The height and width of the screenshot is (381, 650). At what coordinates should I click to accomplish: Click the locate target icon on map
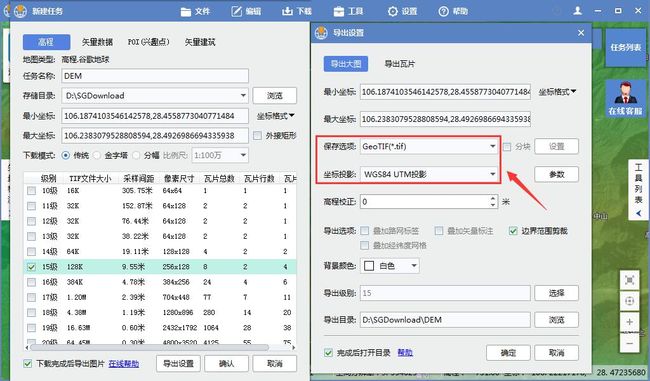point(629,301)
